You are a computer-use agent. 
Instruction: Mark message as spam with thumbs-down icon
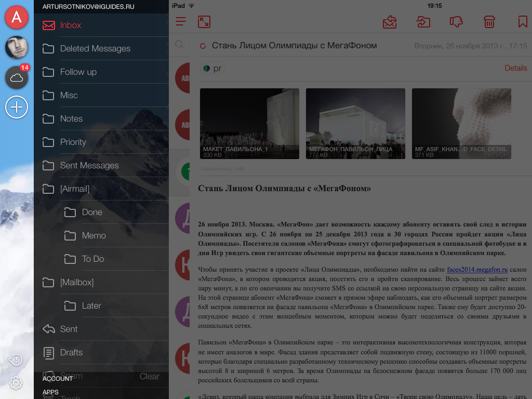456,22
